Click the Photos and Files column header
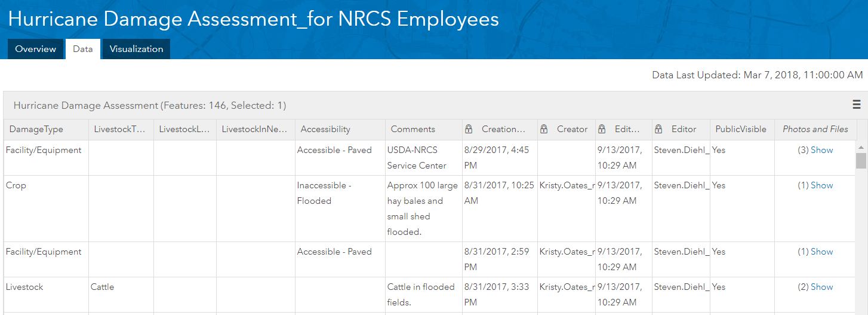The width and height of the screenshot is (868, 315). point(815,129)
